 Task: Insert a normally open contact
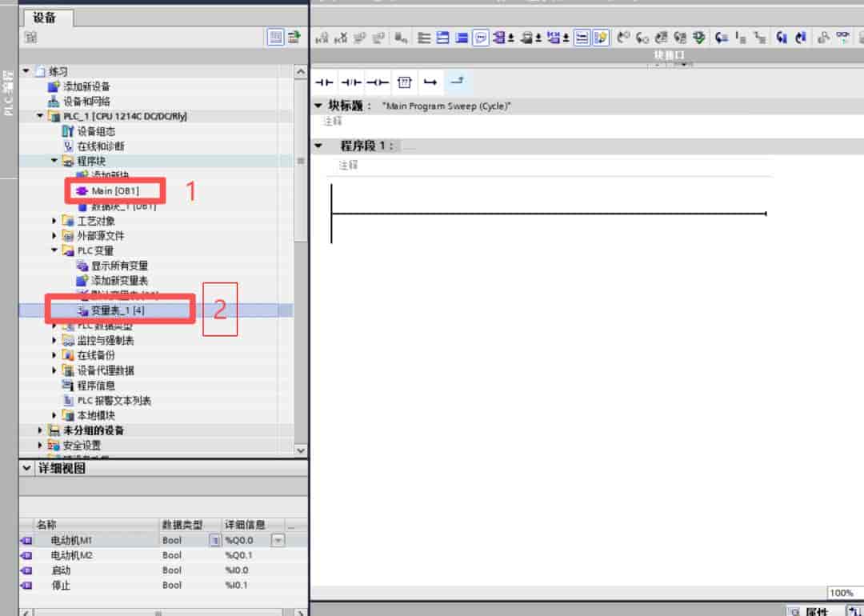click(x=324, y=82)
